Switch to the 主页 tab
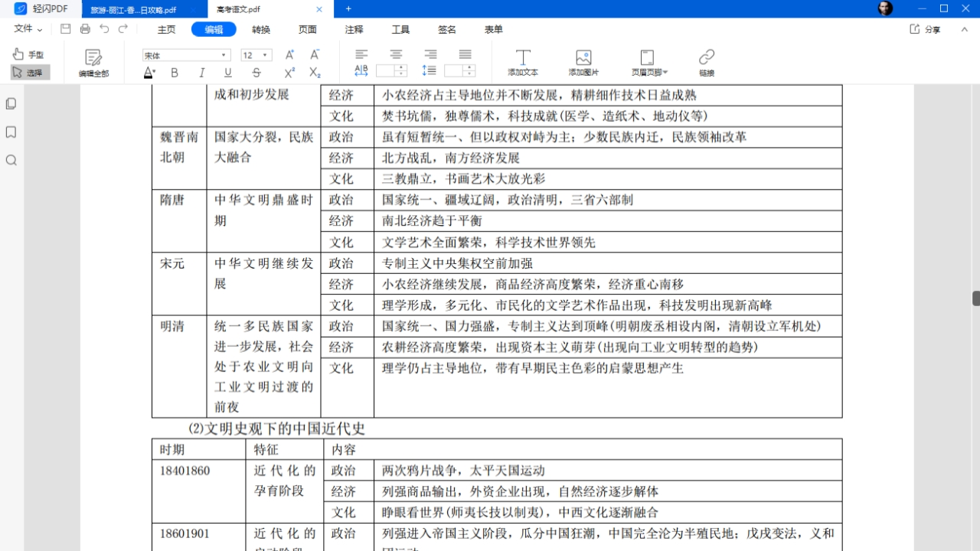 [x=166, y=30]
